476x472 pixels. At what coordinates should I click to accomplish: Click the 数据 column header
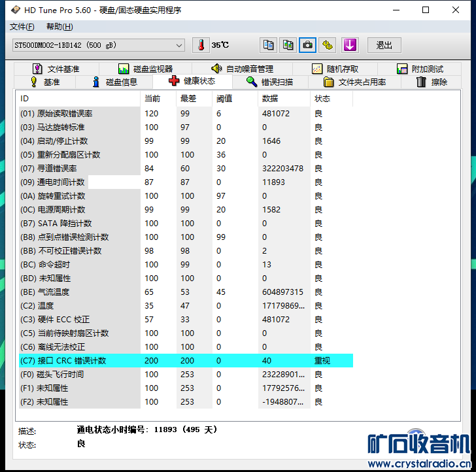[x=284, y=99]
